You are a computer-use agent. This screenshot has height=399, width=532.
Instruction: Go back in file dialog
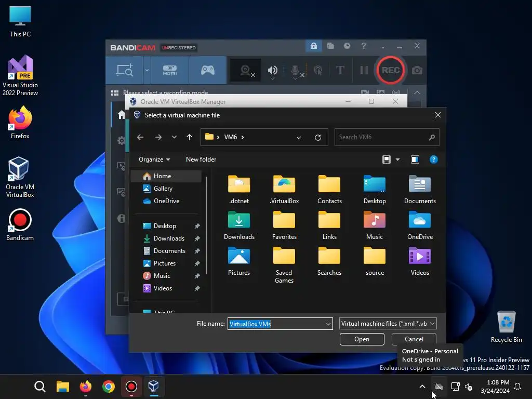point(140,137)
